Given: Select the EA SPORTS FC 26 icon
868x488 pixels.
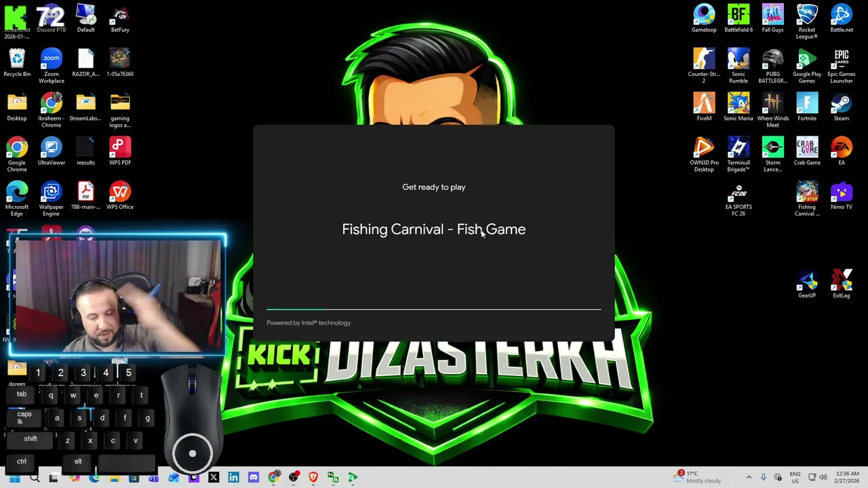Looking at the screenshot, I should 738,199.
